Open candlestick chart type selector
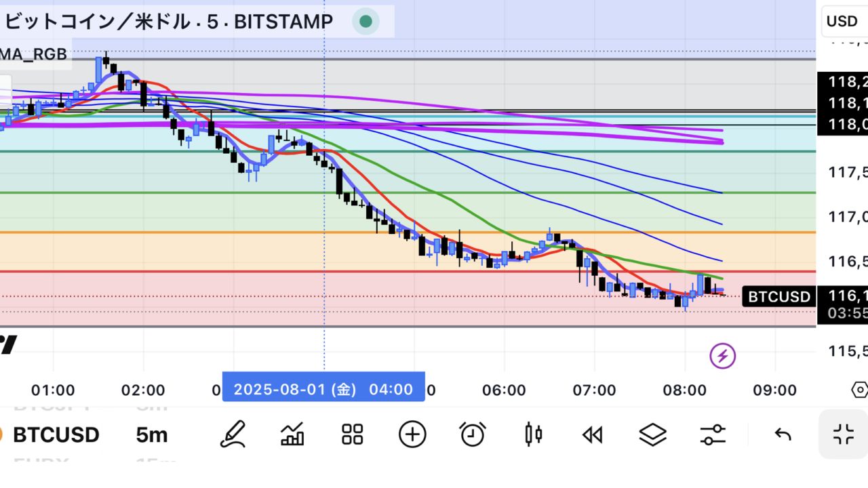Image resolution: width=868 pixels, height=488 pixels. (534, 434)
